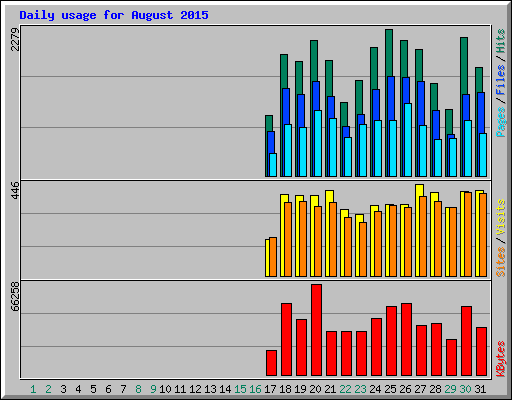This screenshot has width=512, height=400.
Task: Click the cyan pages bar for day 17
Action: [x=273, y=165]
